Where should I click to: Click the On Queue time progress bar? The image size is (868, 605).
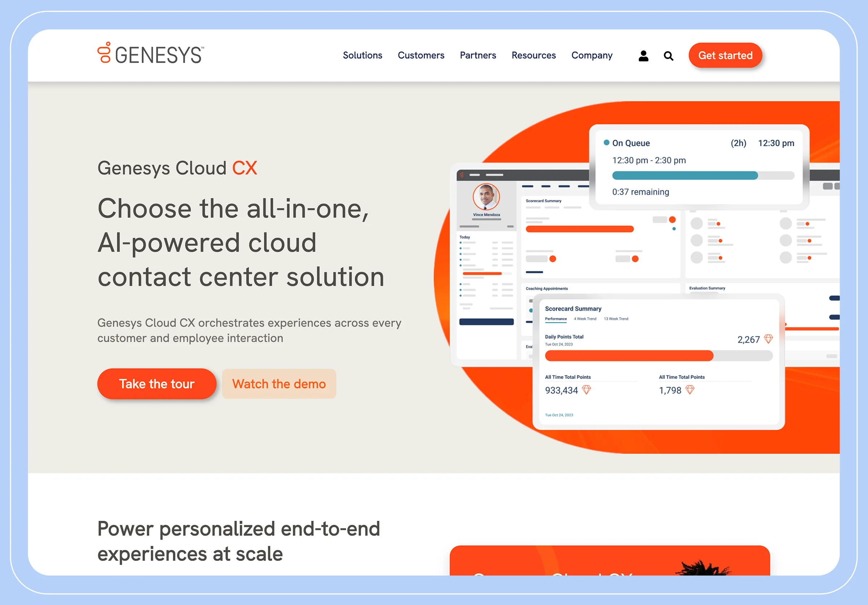tap(703, 175)
